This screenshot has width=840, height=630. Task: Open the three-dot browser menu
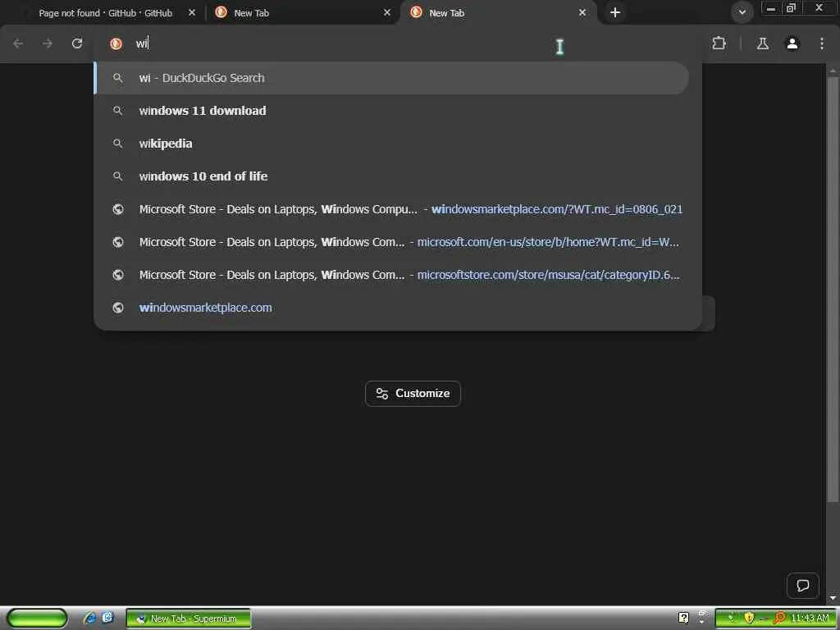822,44
